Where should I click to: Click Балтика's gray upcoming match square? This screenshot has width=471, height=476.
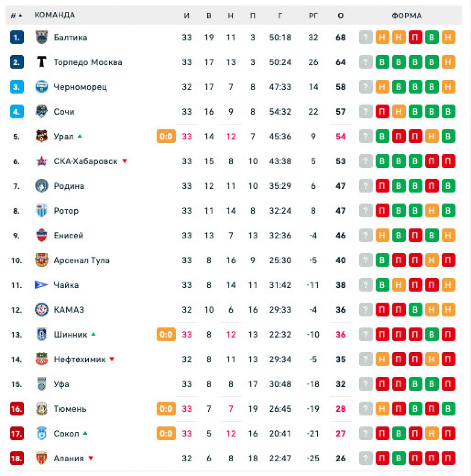366,37
